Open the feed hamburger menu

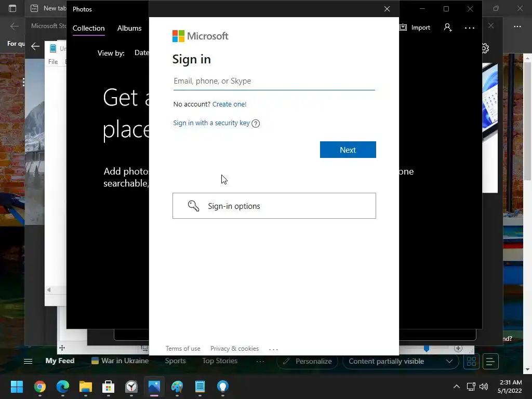pyautogui.click(x=28, y=362)
